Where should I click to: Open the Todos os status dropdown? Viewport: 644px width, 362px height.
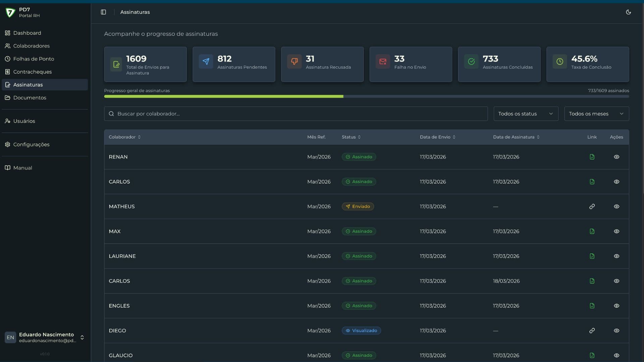(526, 114)
